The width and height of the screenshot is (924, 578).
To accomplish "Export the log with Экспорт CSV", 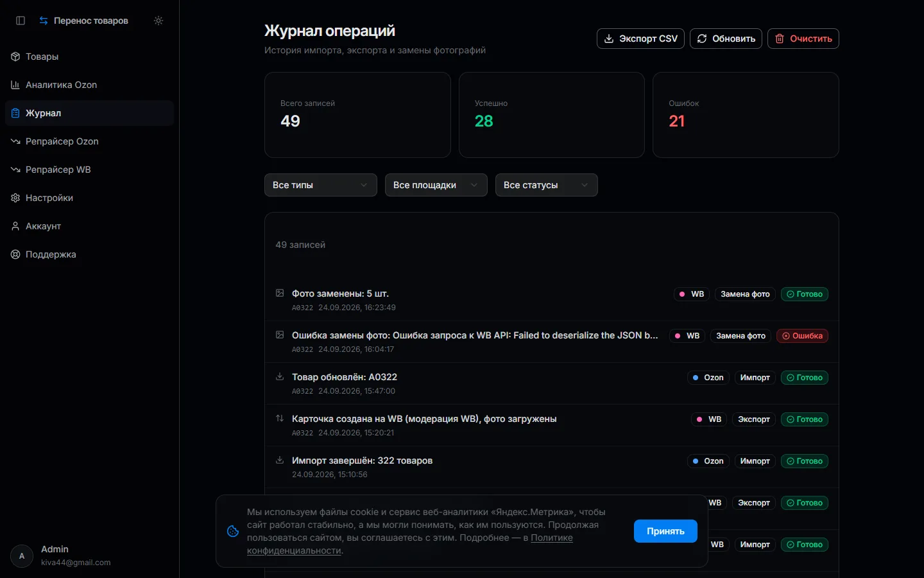I will (x=641, y=39).
